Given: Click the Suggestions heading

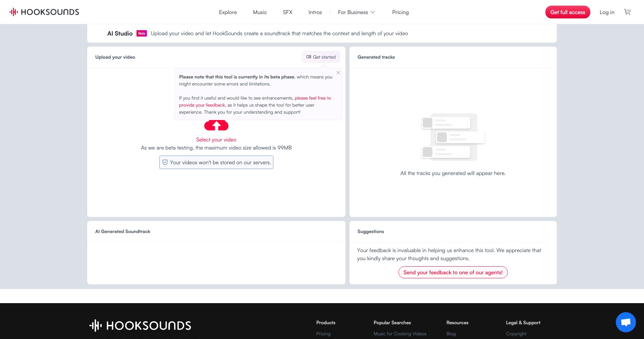Looking at the screenshot, I should point(371,231).
